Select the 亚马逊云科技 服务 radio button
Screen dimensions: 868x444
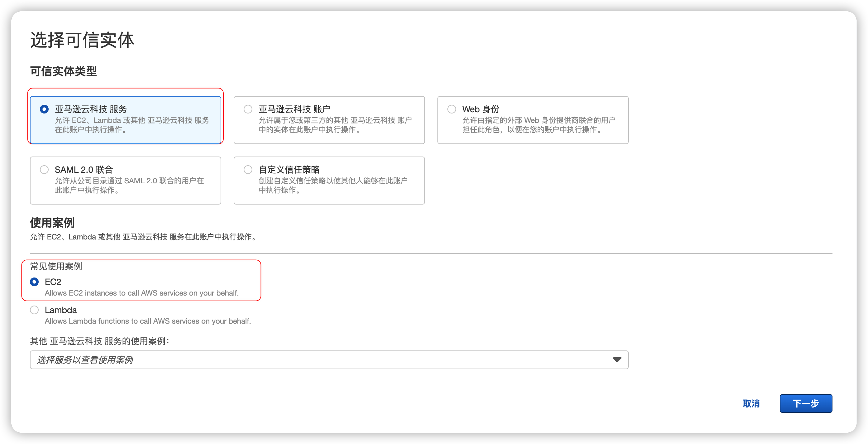click(44, 109)
